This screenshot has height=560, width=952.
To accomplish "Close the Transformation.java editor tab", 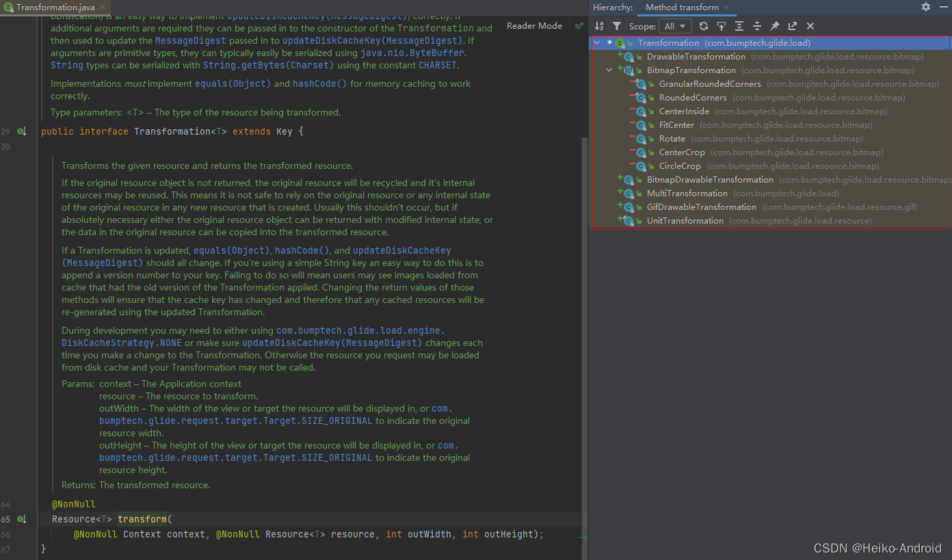I will point(102,7).
